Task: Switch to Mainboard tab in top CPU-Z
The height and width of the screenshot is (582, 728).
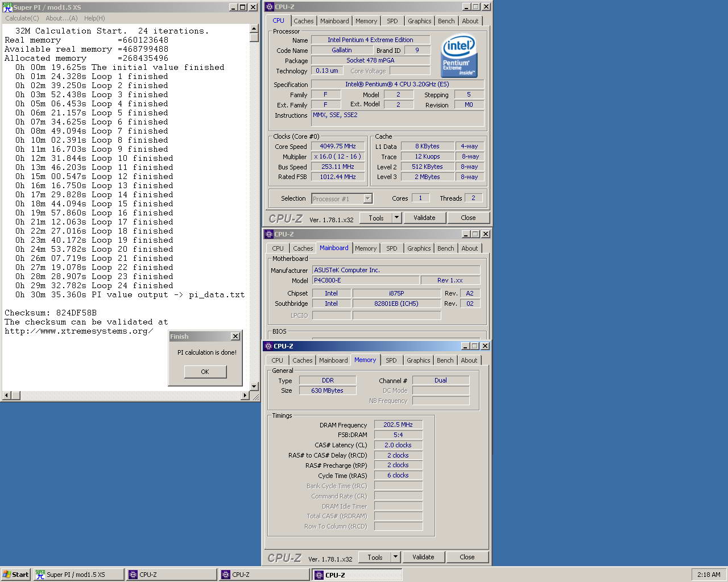Action: click(334, 21)
